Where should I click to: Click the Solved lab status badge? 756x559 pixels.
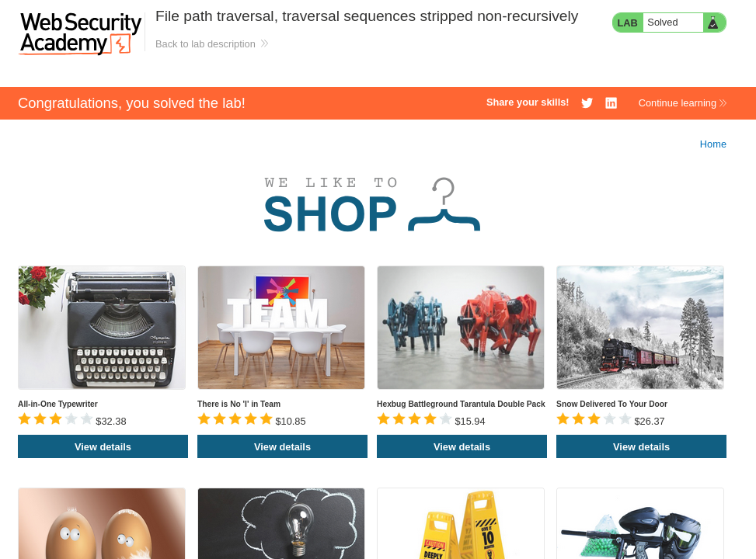[669, 23]
